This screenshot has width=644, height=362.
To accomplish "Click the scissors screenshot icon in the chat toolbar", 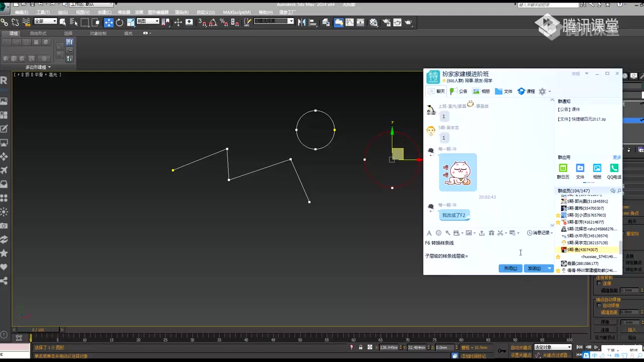I will [x=500, y=232].
